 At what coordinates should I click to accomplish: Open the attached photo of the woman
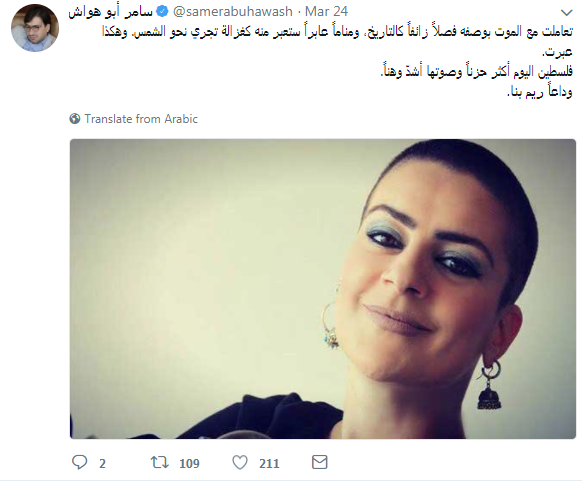click(x=323, y=289)
